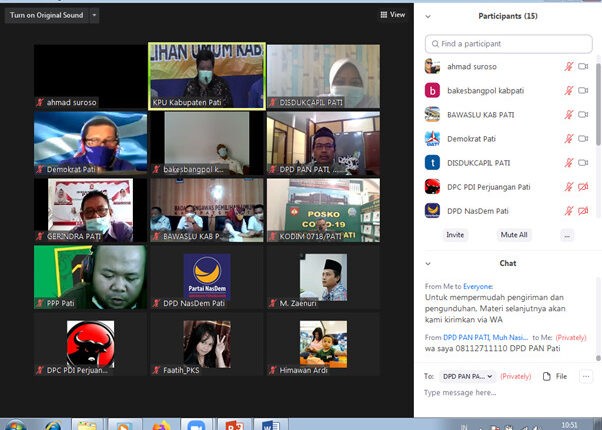Image resolution: width=602 pixels, height=430 pixels.
Task: Collapse the Participants panel chevron
Action: click(x=429, y=16)
